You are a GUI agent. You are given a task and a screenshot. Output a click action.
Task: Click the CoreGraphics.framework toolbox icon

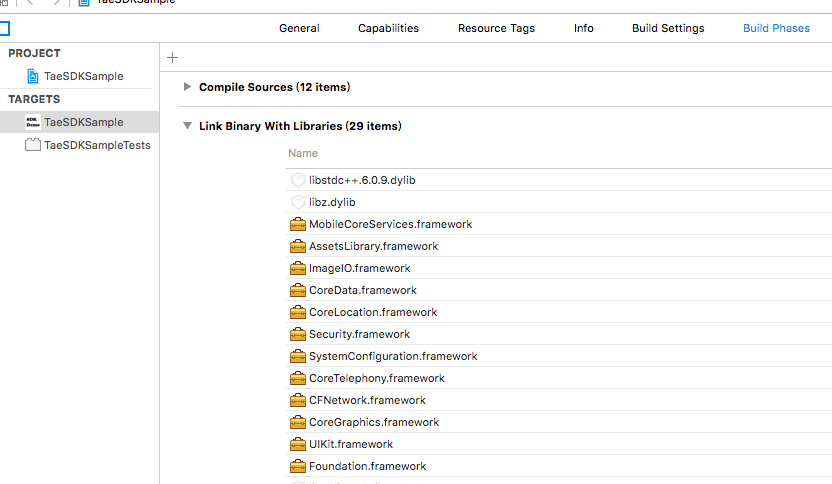pos(298,422)
